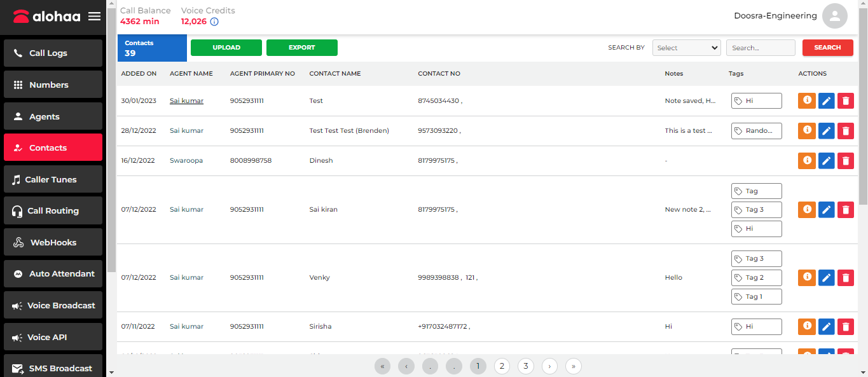View info for Test Test Test (Brenden)
Viewport: 868px width, 377px height.
(807, 130)
